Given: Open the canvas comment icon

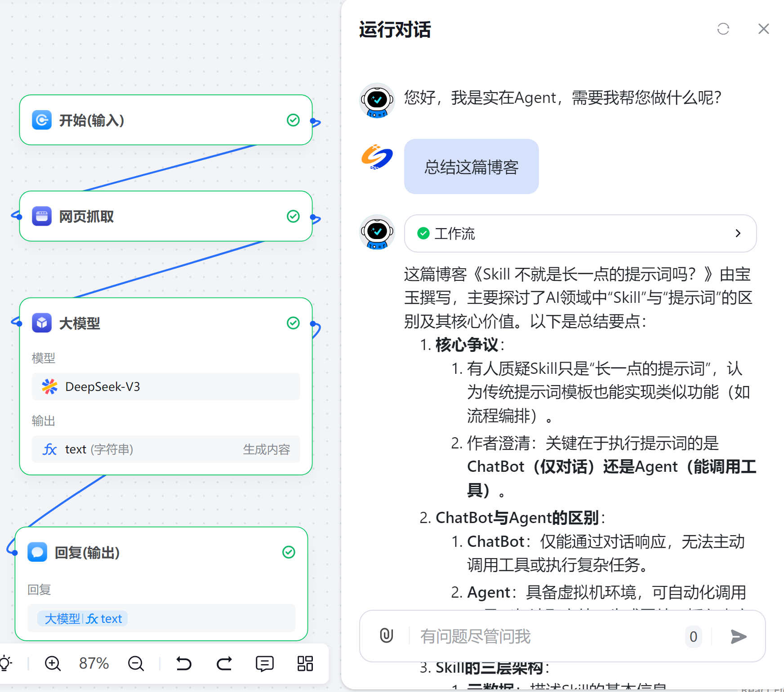Looking at the screenshot, I should click(x=264, y=663).
